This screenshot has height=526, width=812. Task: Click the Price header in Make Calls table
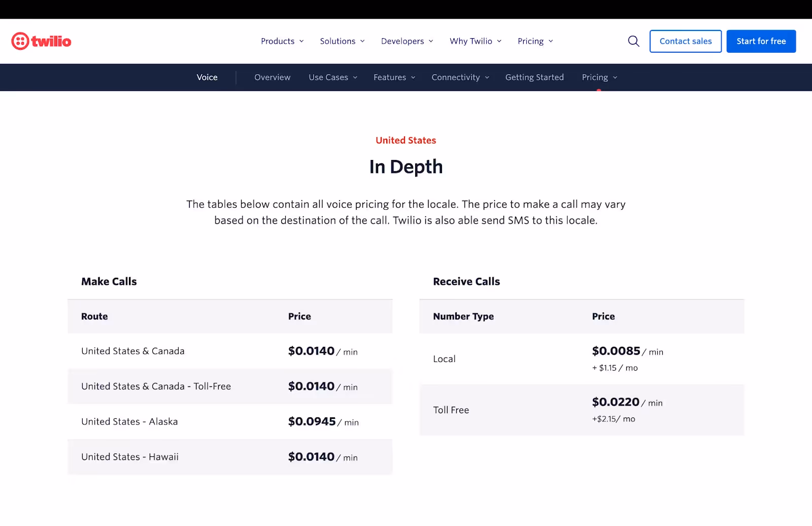(x=299, y=316)
